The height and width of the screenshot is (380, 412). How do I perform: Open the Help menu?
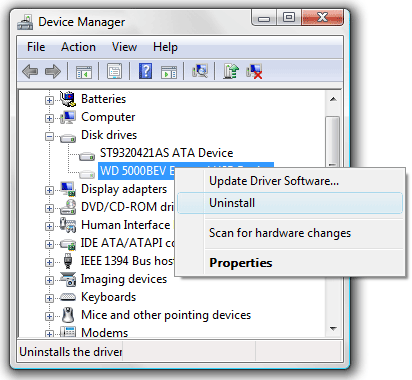tap(165, 47)
